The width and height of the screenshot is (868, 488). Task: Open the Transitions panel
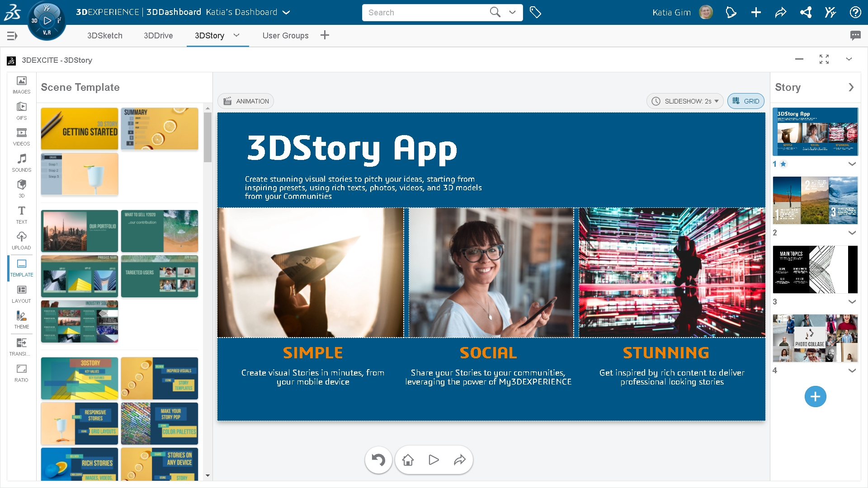21,347
